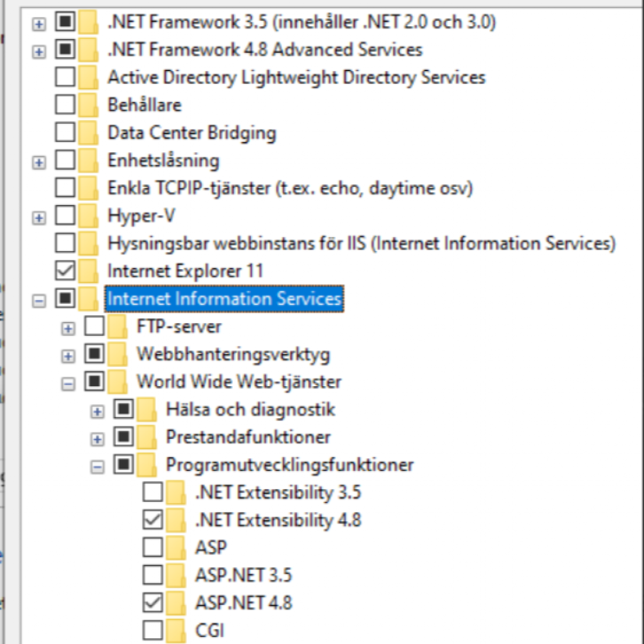
Task: Expand the Webbhanteringsverktyg node
Action: (68, 356)
